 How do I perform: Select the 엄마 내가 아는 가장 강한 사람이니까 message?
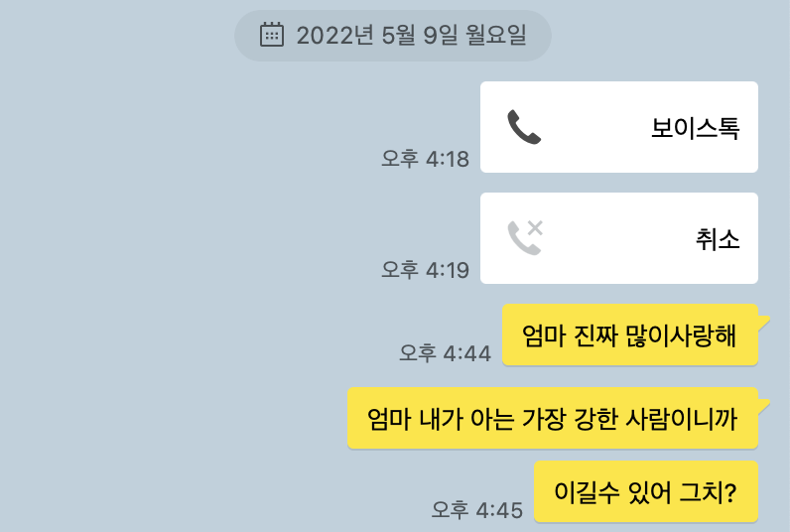tap(553, 418)
